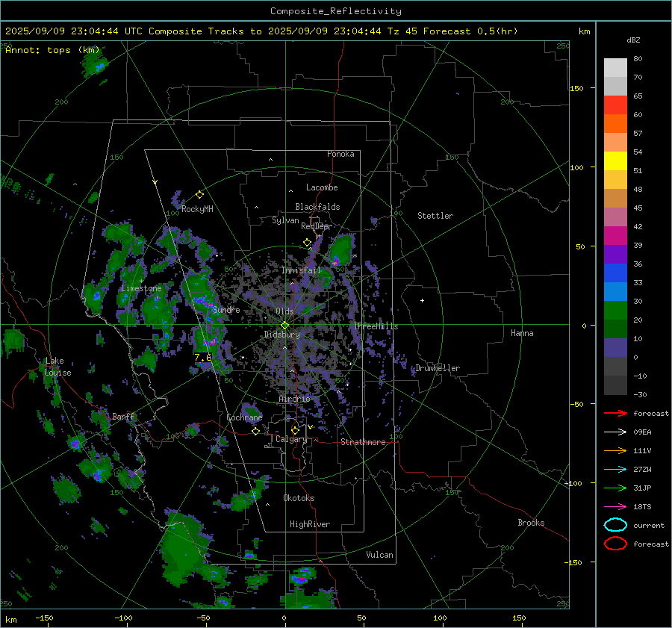Click the Banff label on the map
This screenshot has height=628, width=672.
click(x=123, y=416)
